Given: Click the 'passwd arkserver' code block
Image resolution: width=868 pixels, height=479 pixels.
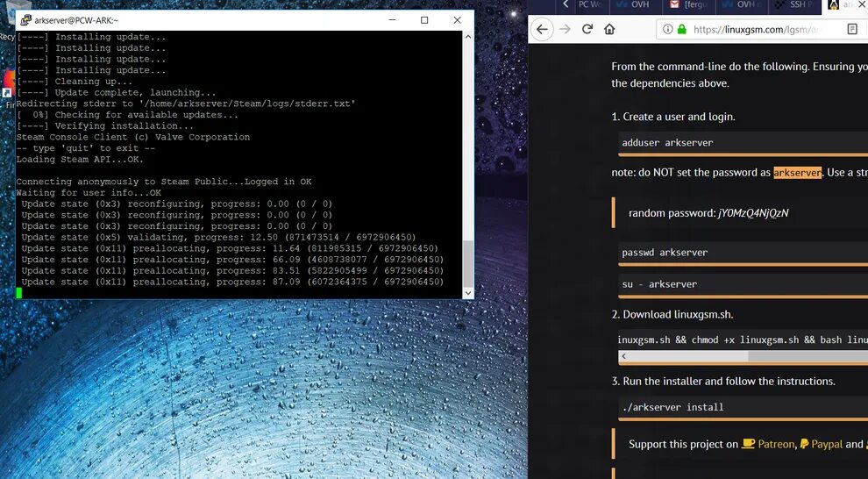Looking at the screenshot, I should point(743,253).
